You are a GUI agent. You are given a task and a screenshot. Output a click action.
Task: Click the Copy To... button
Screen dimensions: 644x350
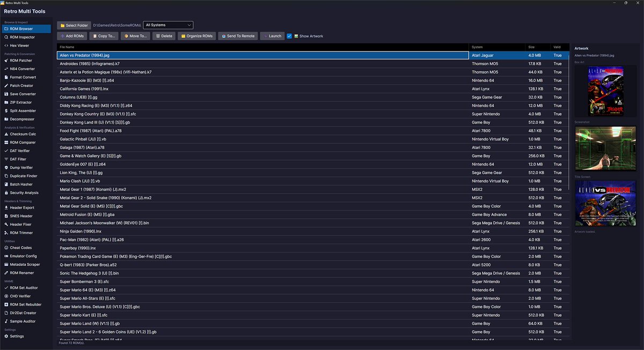tap(104, 36)
